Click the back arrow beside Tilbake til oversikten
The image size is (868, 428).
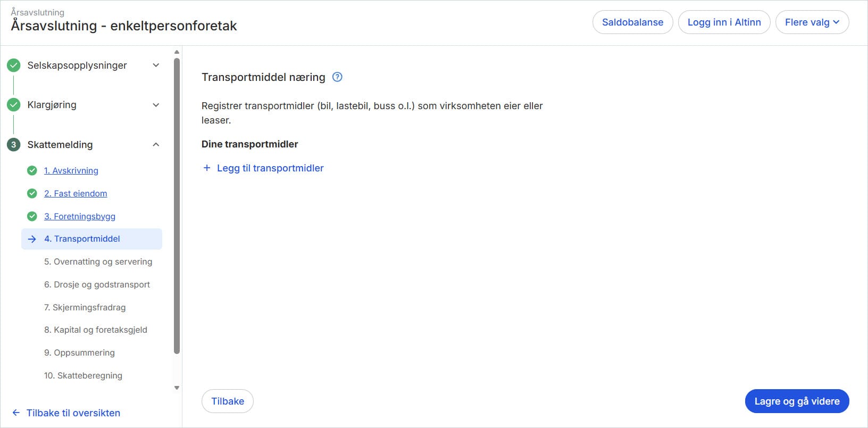[15, 413]
